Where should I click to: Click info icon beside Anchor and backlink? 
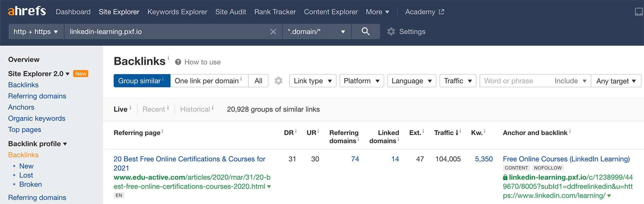[x=570, y=131]
